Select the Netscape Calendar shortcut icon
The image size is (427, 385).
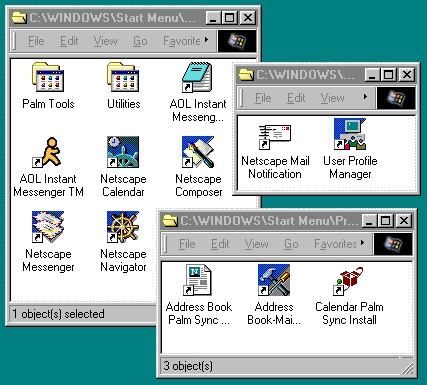pyautogui.click(x=123, y=152)
